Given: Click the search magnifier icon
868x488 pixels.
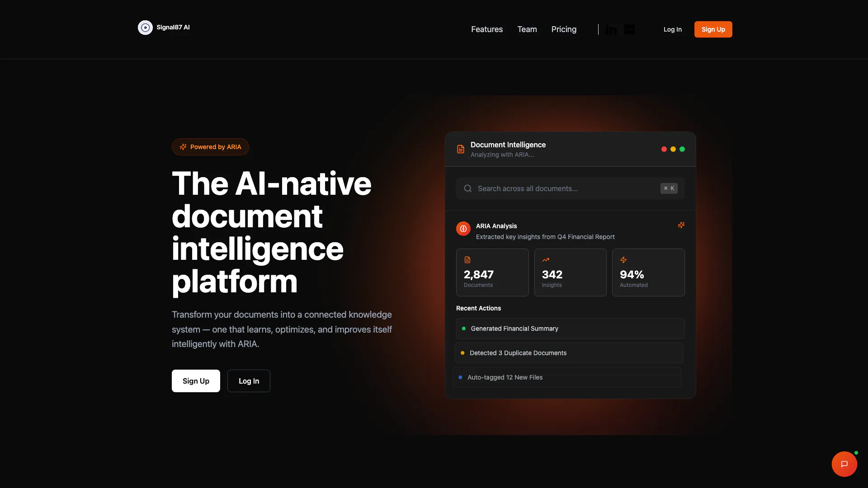Looking at the screenshot, I should coord(468,188).
